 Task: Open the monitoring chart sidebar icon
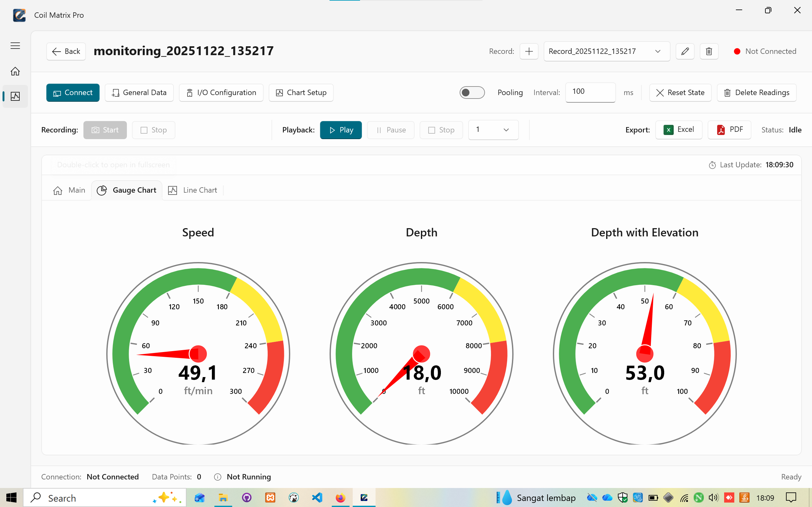point(15,97)
